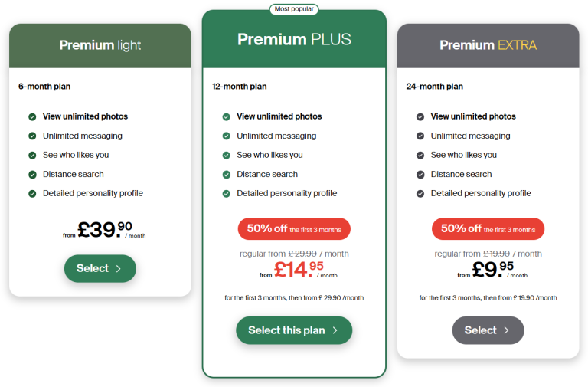Click checkmark beside Premium EXTRA View unlimited photos

[x=420, y=116]
